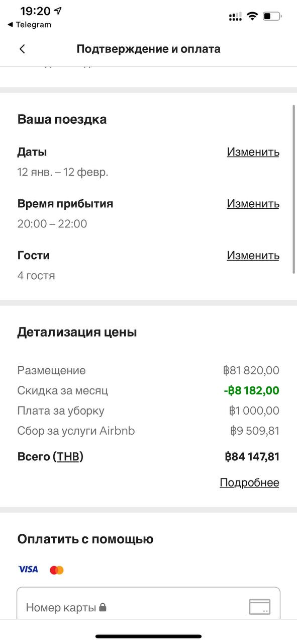This screenshot has width=297, height=644.
Task: Tap the battery status icon
Action: click(272, 16)
